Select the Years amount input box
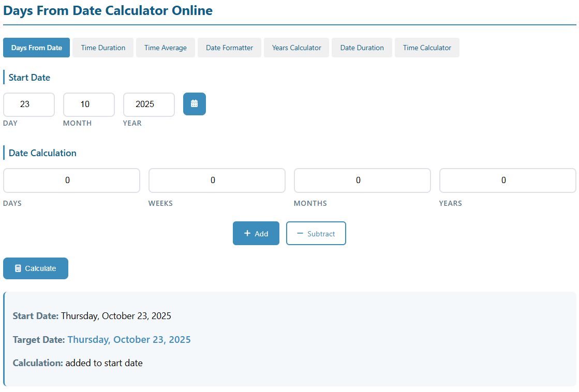 click(x=507, y=180)
